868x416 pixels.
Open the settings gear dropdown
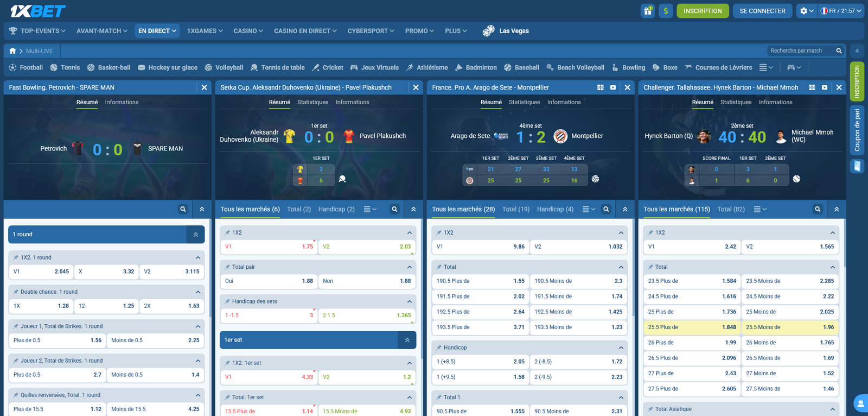point(807,11)
